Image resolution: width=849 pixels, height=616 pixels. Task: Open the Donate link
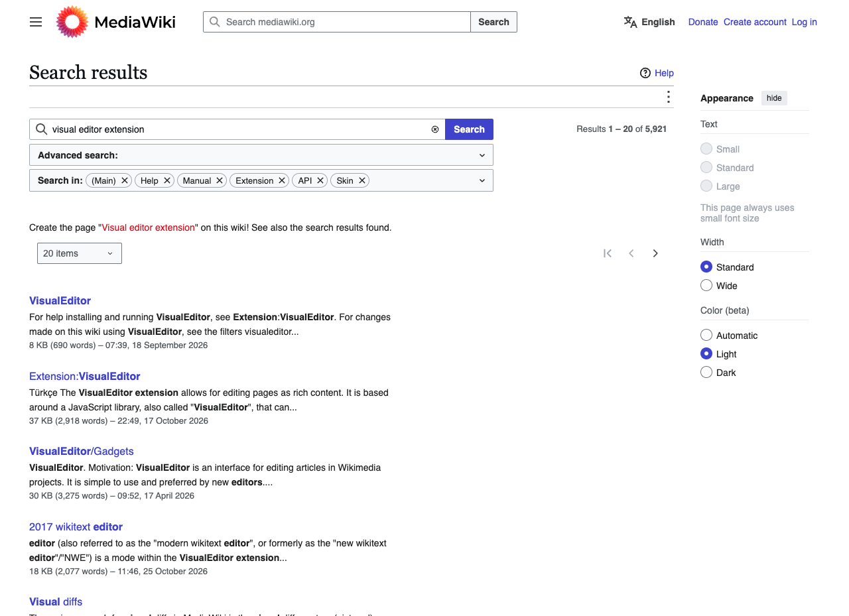[703, 22]
